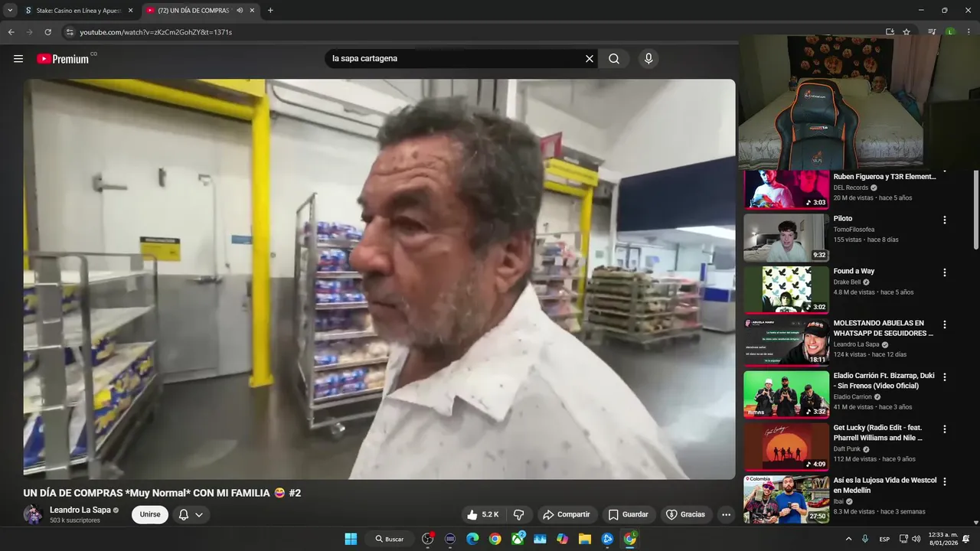The height and width of the screenshot is (551, 980).
Task: Open the Chrome profile avatar
Action: [950, 32]
